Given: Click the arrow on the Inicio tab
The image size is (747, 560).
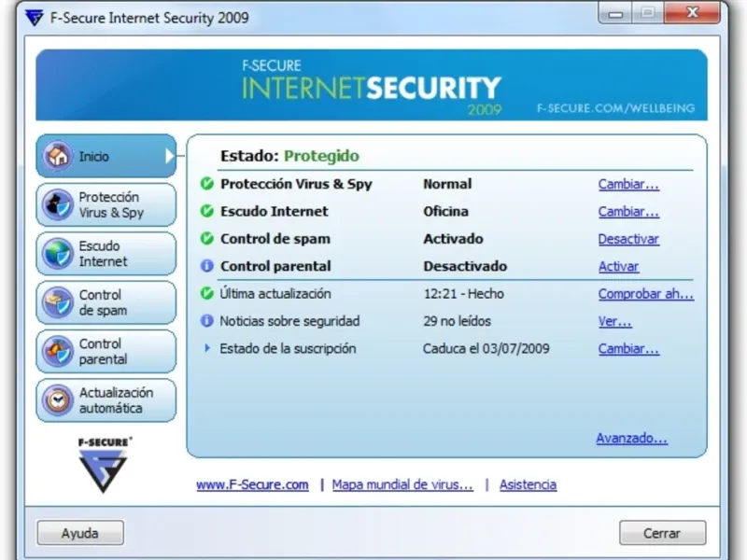Looking at the screenshot, I should pos(169,156).
